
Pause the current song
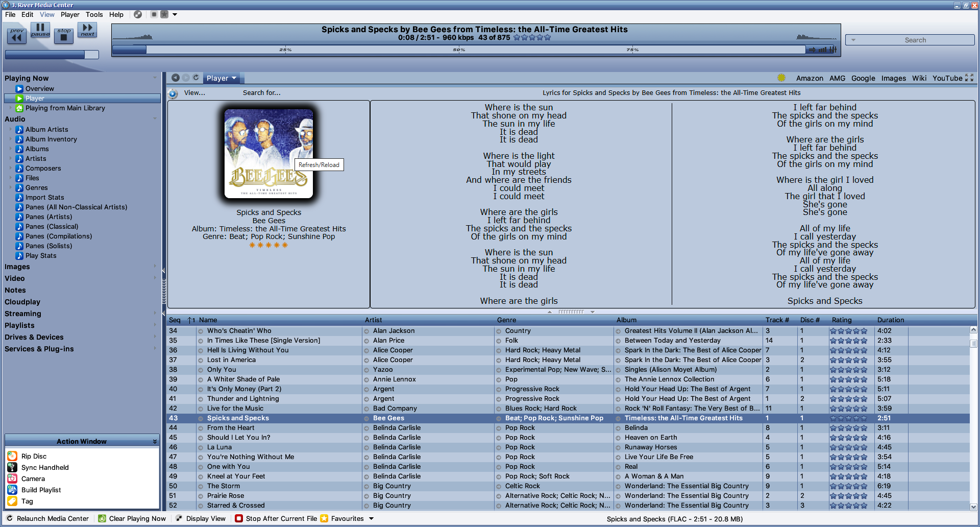(40, 30)
